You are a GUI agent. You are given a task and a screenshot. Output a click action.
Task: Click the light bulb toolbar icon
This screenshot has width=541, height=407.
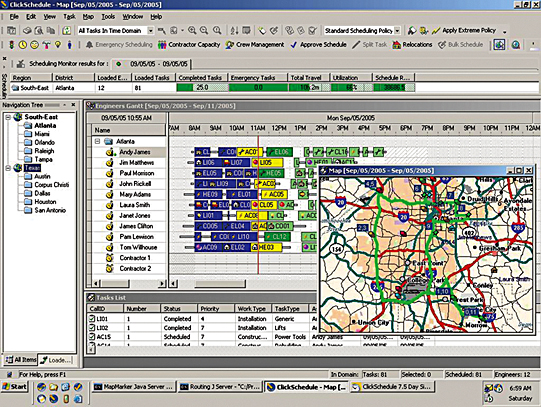[x=58, y=45]
